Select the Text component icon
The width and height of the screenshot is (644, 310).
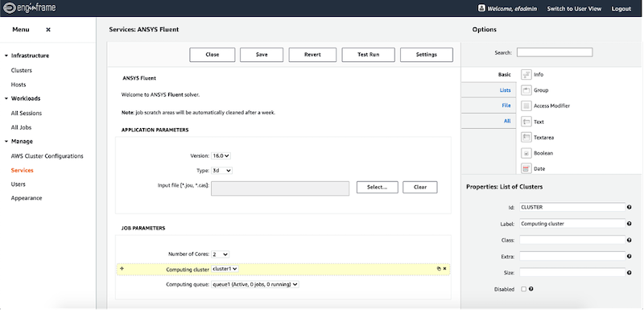coord(526,122)
